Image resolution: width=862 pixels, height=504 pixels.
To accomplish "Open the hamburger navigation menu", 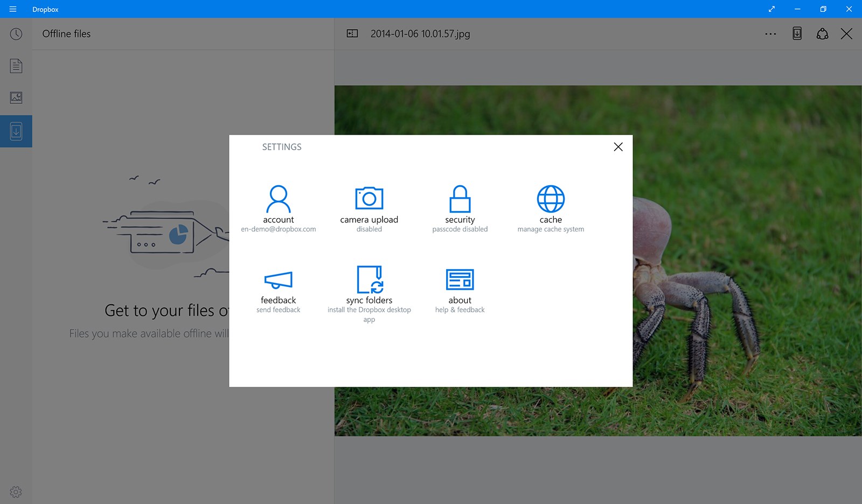I will click(13, 9).
